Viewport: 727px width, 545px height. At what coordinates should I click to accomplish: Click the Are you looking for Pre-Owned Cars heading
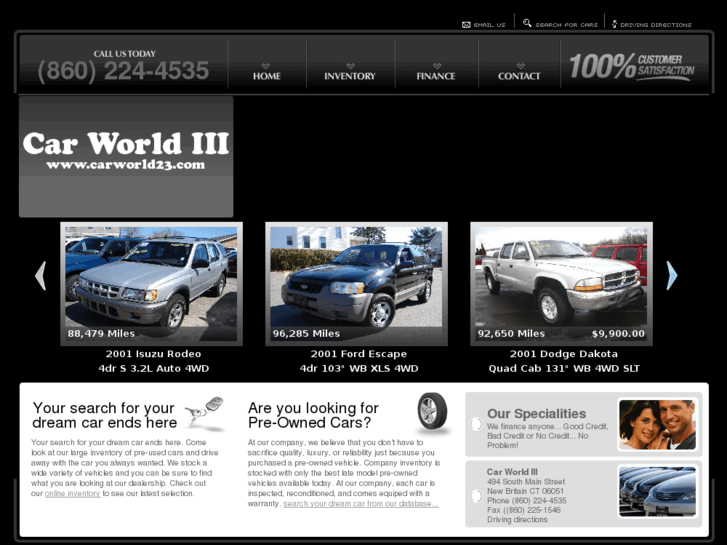[313, 415]
